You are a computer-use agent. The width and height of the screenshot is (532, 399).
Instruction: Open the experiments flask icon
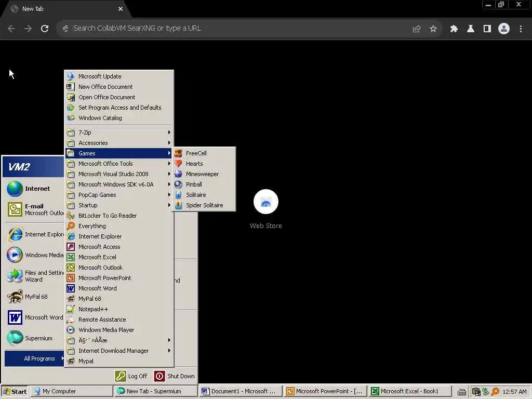471,29
